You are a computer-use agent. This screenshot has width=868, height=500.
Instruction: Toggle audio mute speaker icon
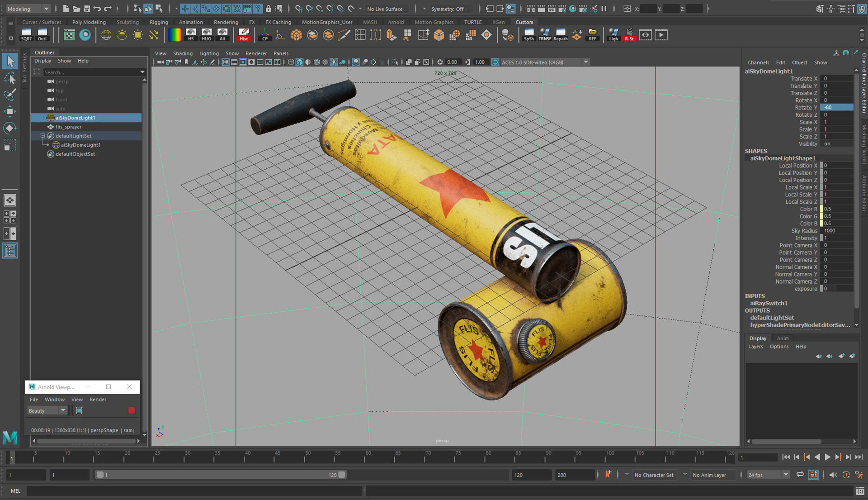point(833,475)
